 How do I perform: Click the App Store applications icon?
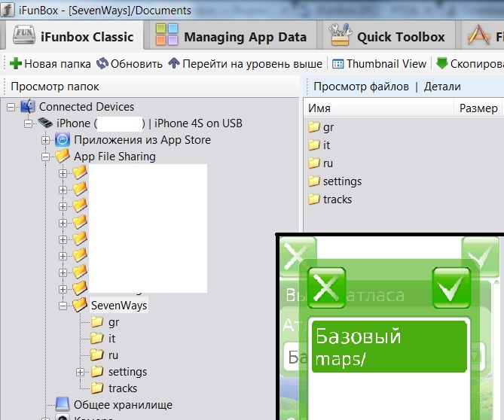[x=63, y=140]
